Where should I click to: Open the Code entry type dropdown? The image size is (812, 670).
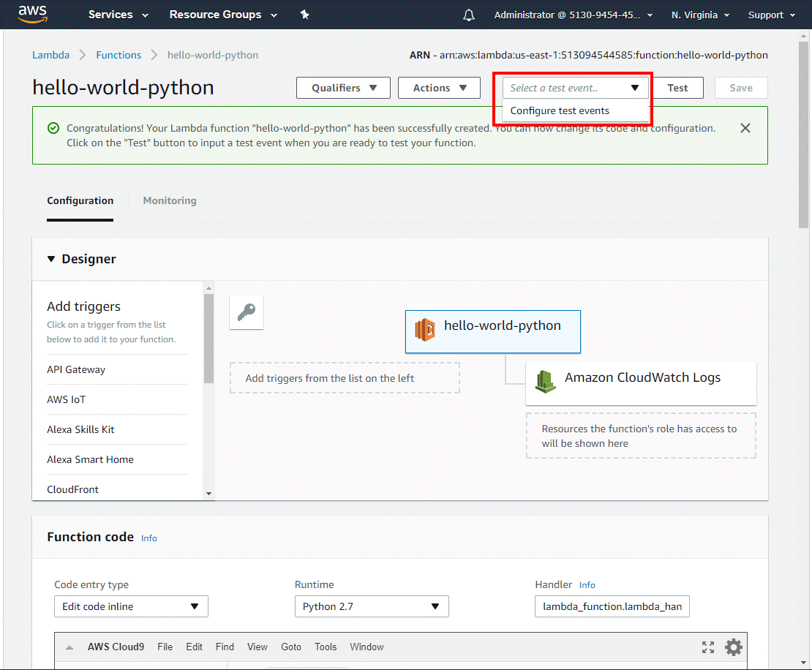131,606
